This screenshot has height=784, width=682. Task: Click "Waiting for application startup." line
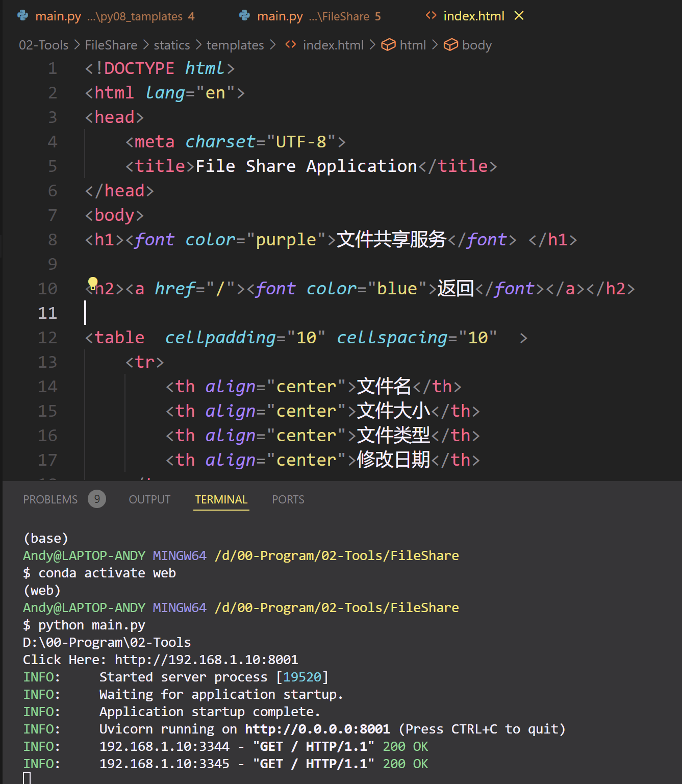pos(221,694)
